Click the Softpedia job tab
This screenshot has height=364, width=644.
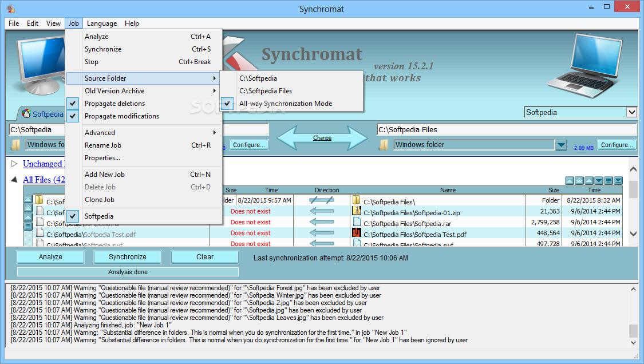point(43,114)
